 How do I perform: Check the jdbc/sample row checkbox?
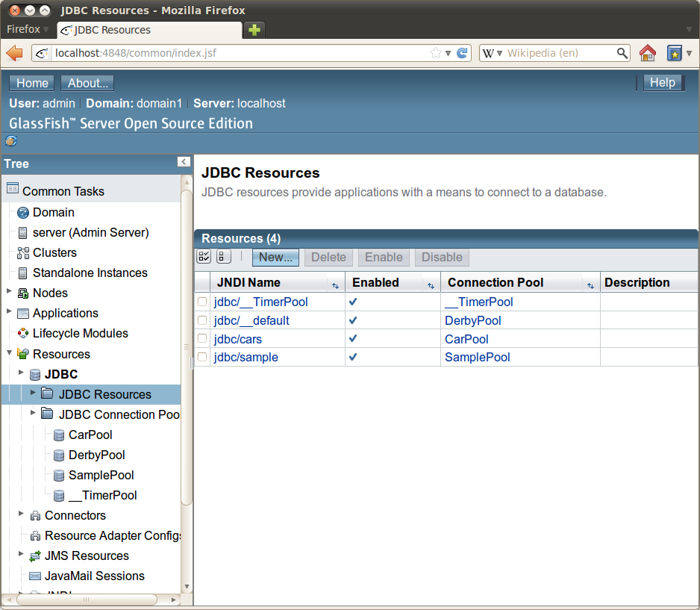pyautogui.click(x=201, y=357)
